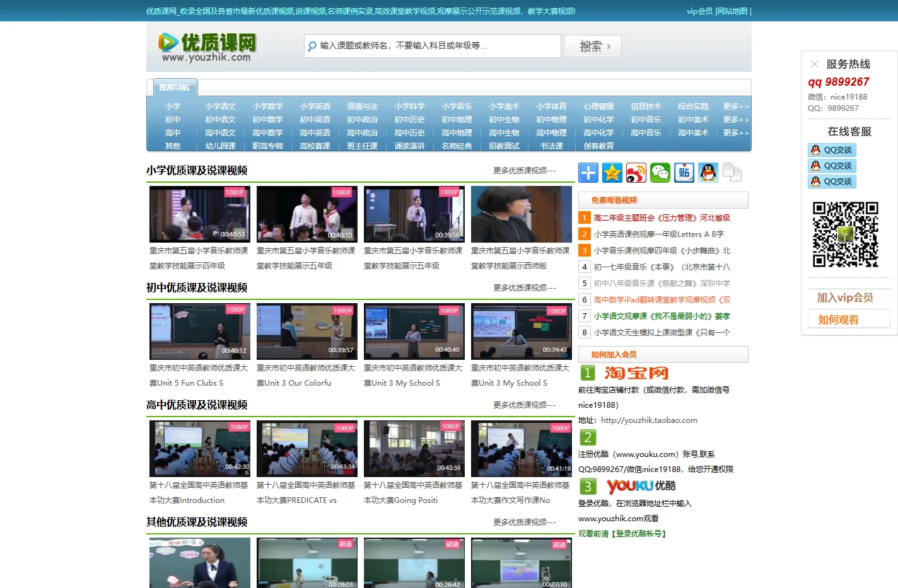This screenshot has height=588, width=898.
Task: Close the 服务热线 sidebar panel
Action: click(814, 64)
